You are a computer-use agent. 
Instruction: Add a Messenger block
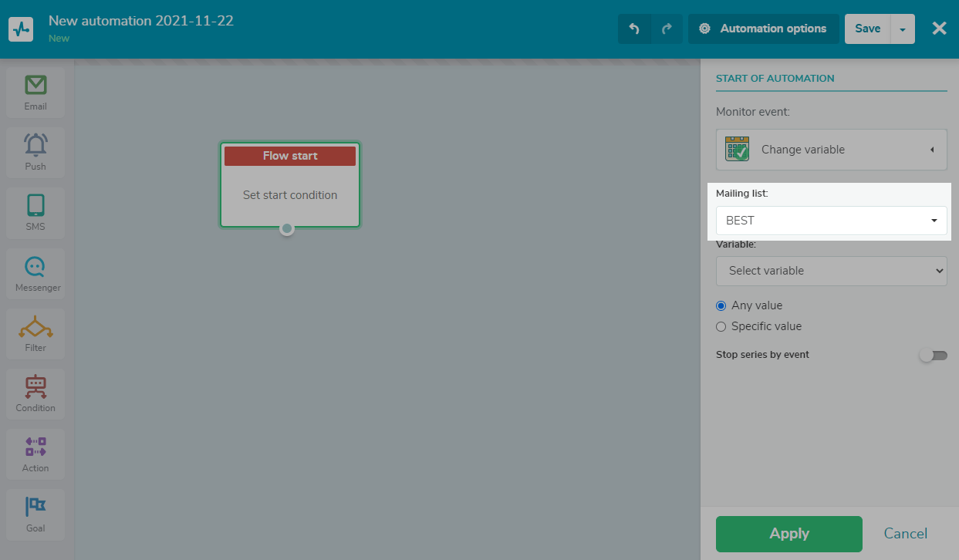click(35, 274)
